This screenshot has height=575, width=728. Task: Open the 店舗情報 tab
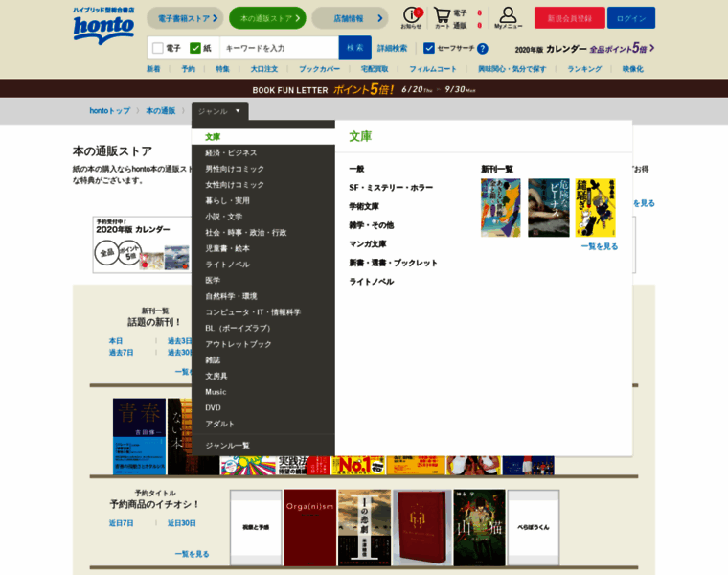tap(350, 18)
